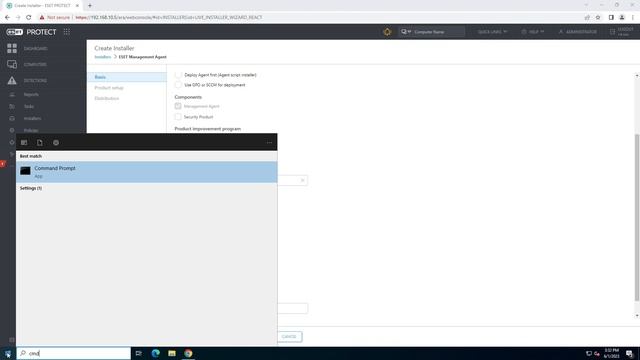
Task: Bookmark this page with the star icon
Action: [598, 18]
